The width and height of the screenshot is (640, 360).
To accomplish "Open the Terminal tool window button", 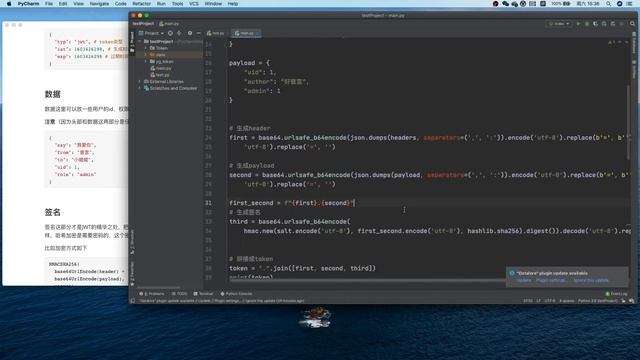I will [203, 293].
